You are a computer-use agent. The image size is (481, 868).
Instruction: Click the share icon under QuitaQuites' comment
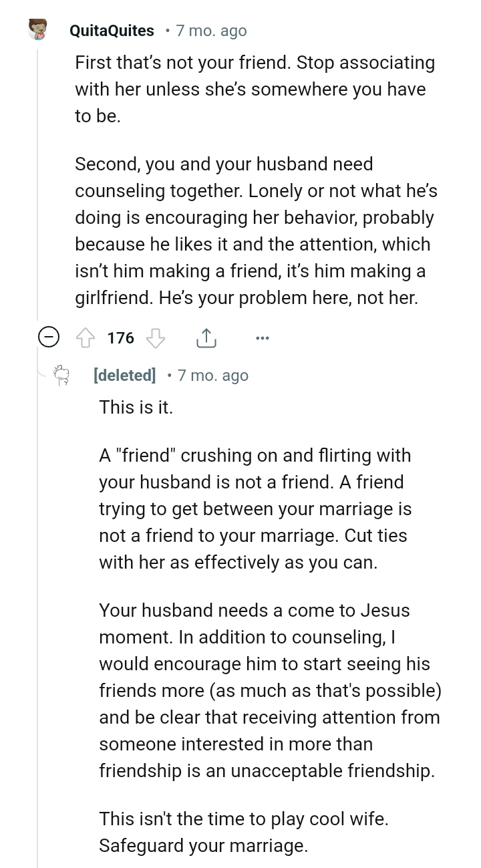[x=207, y=338]
